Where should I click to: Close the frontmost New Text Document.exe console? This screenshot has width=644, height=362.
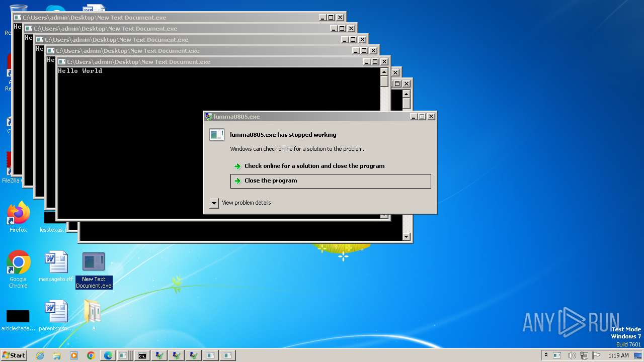pos(384,62)
